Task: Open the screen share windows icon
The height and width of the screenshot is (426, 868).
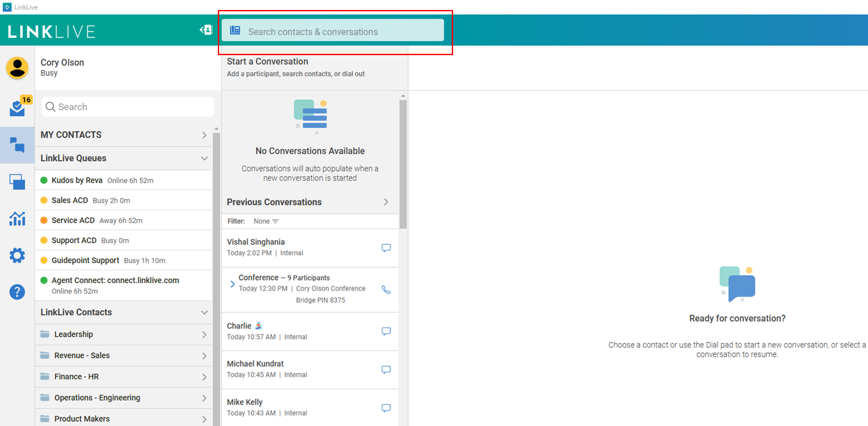Action: pyautogui.click(x=17, y=182)
